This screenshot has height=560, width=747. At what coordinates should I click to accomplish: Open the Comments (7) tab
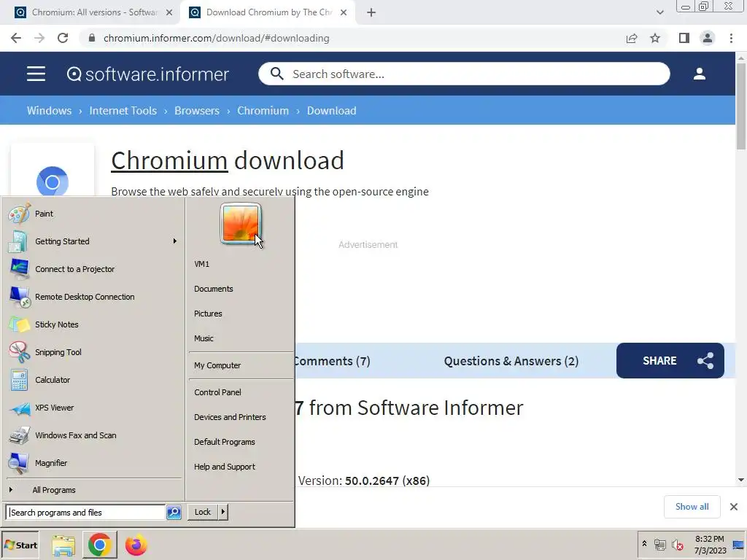pyautogui.click(x=332, y=361)
